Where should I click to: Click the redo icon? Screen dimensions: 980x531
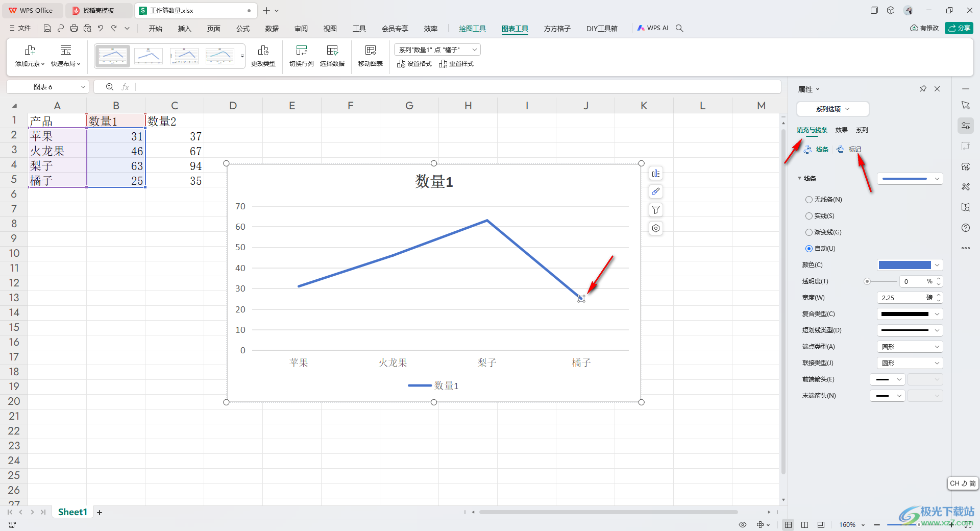pos(114,28)
